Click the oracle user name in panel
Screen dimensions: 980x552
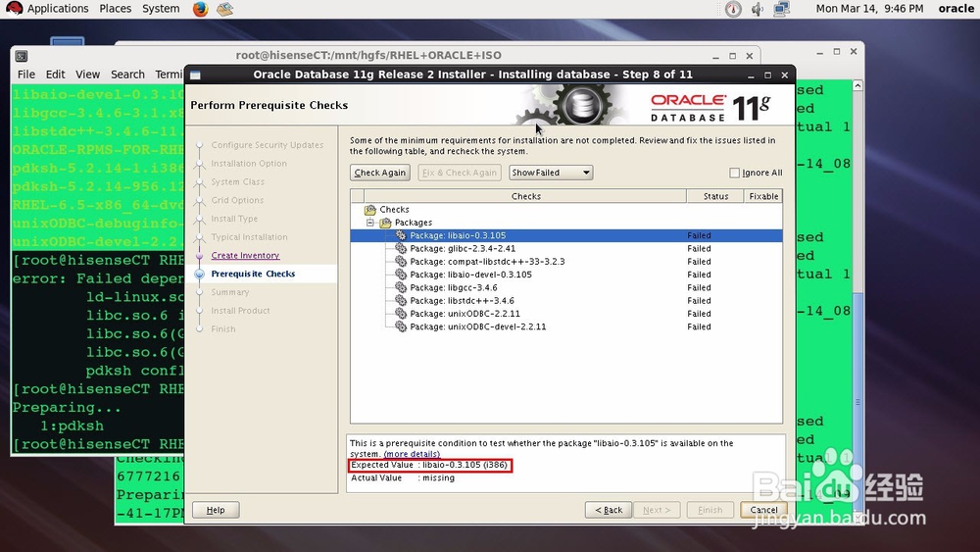click(955, 9)
